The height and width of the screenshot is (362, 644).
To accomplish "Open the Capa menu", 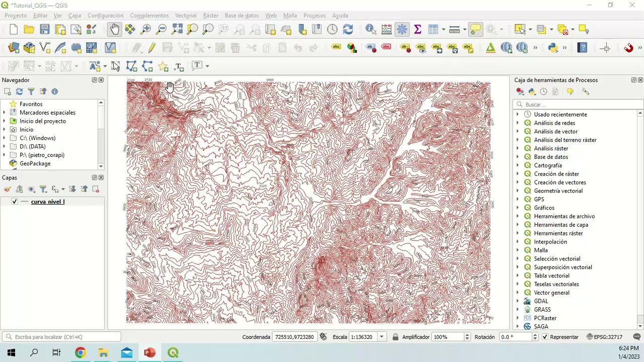I will click(x=74, y=16).
